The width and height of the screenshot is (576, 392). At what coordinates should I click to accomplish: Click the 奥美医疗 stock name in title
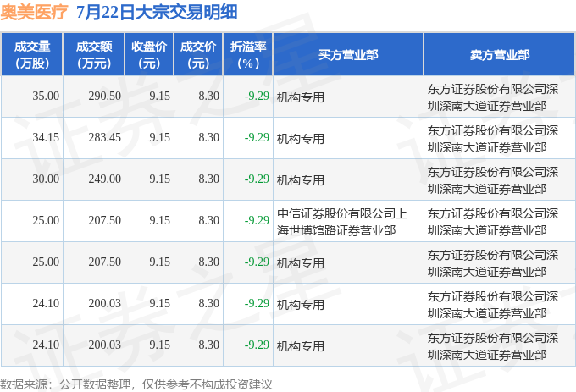pos(34,12)
